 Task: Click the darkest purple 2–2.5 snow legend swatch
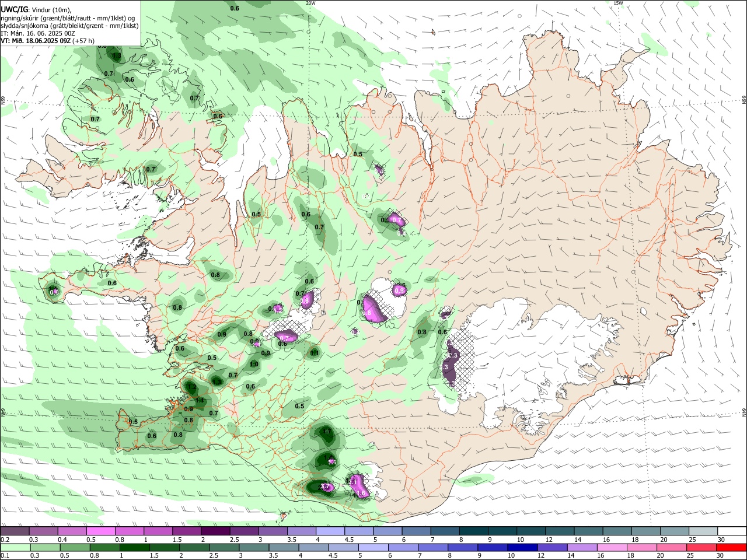pos(215,531)
